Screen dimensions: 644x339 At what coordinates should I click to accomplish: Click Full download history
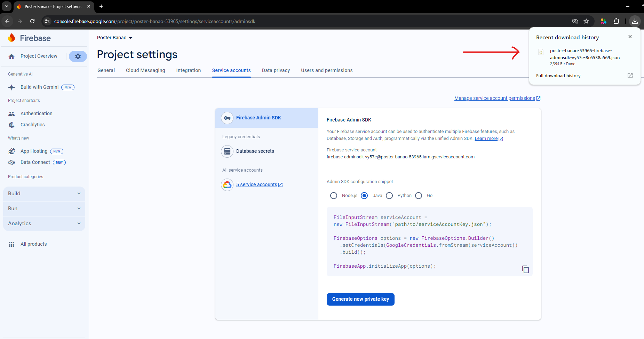tap(558, 76)
